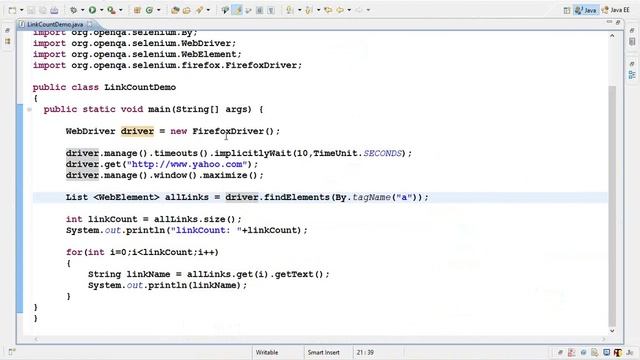This screenshot has width=640, height=360.
Task: Collapse the main method fold marker
Action: [x=29, y=109]
